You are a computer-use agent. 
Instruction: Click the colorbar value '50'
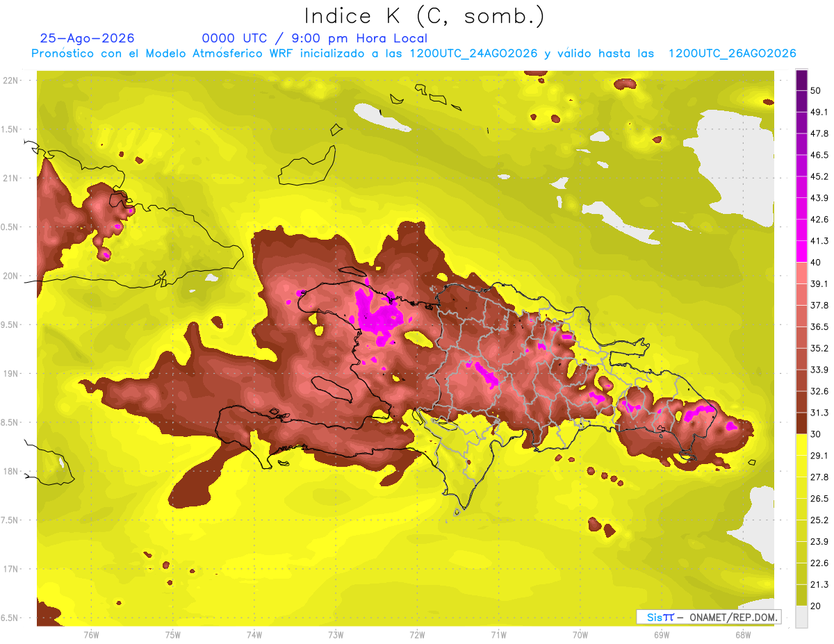click(x=816, y=90)
